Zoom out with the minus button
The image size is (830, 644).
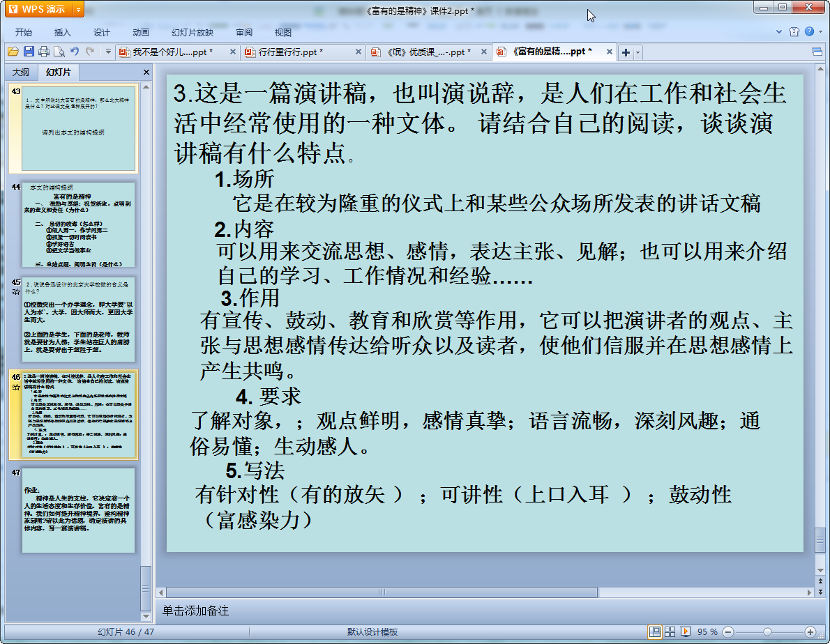(x=728, y=632)
